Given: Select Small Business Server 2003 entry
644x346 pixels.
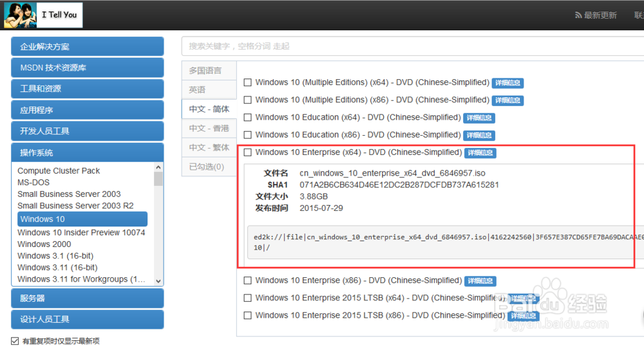Looking at the screenshot, I should coord(69,194).
